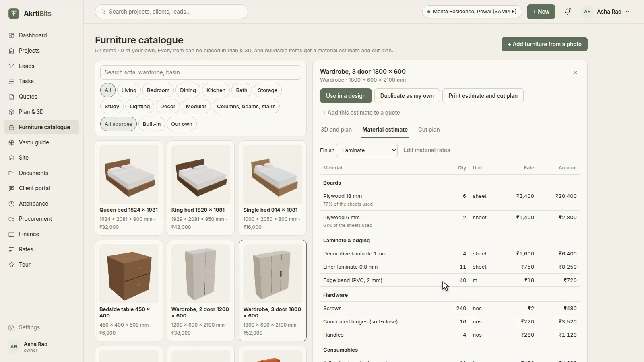The width and height of the screenshot is (644, 362).
Task: Show only Built-in source items
Action: tap(152, 124)
